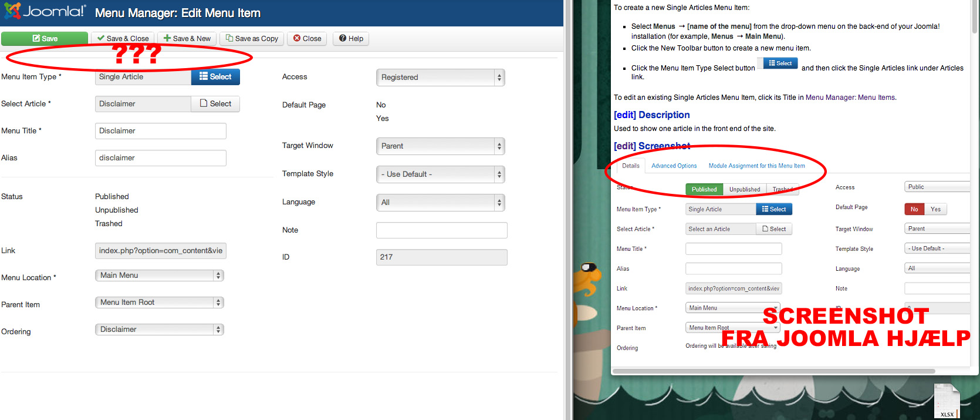The height and width of the screenshot is (420, 980).
Task: Toggle the Unpublished button in help screenshot
Action: click(x=745, y=190)
